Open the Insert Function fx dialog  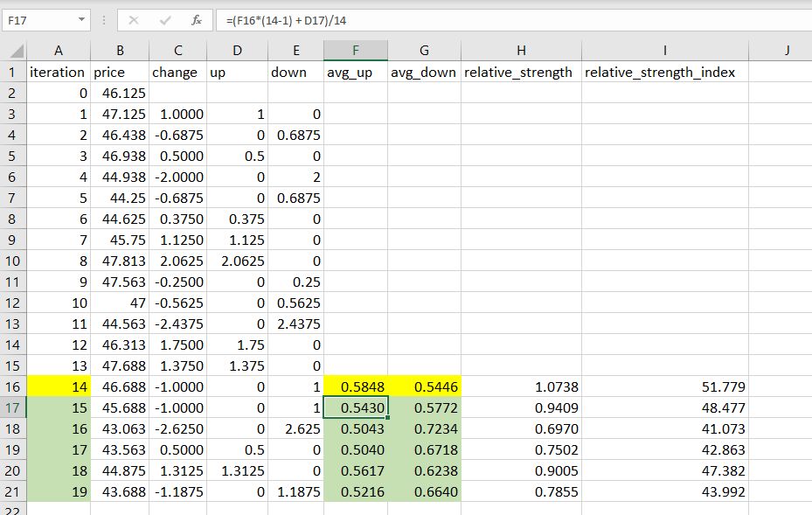(x=197, y=20)
